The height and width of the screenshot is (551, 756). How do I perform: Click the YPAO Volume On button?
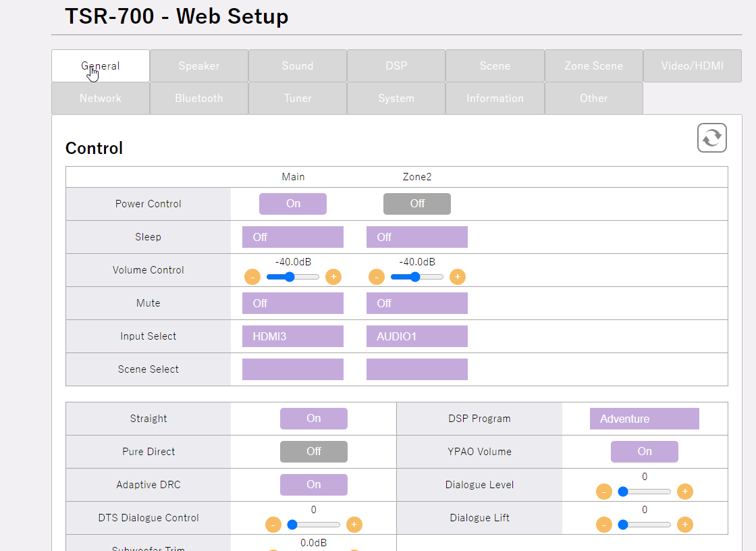point(645,452)
